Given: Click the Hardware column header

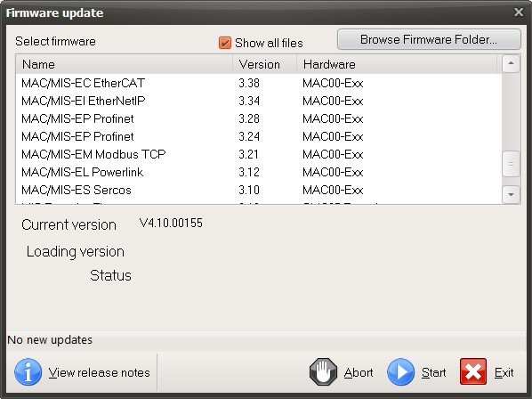Looking at the screenshot, I should pos(397,64).
